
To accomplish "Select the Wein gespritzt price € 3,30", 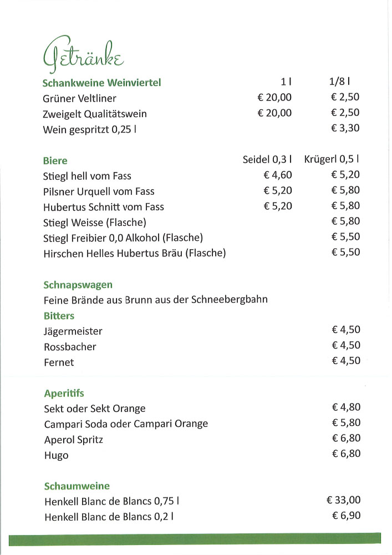I will coord(345,128).
